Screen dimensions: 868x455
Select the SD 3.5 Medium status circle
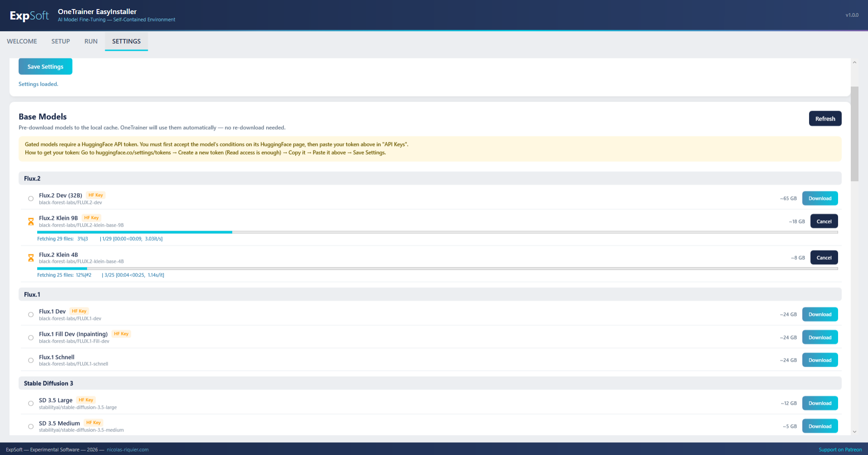coord(31,426)
